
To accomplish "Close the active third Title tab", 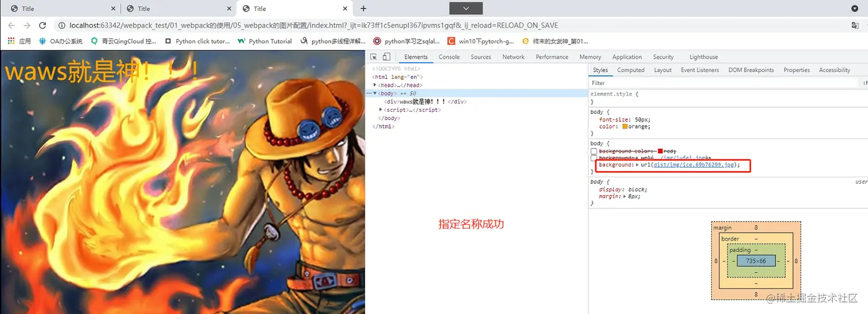I will [x=345, y=9].
